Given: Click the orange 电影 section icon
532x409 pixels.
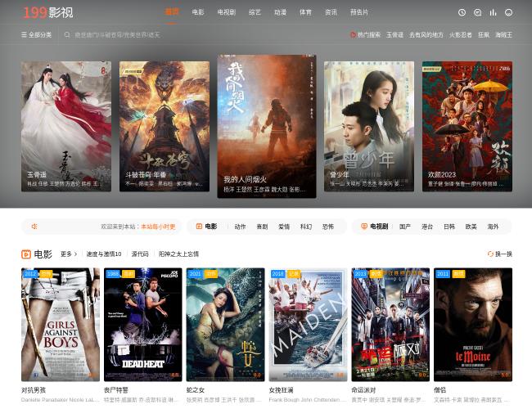Looking at the screenshot, I should [26, 254].
